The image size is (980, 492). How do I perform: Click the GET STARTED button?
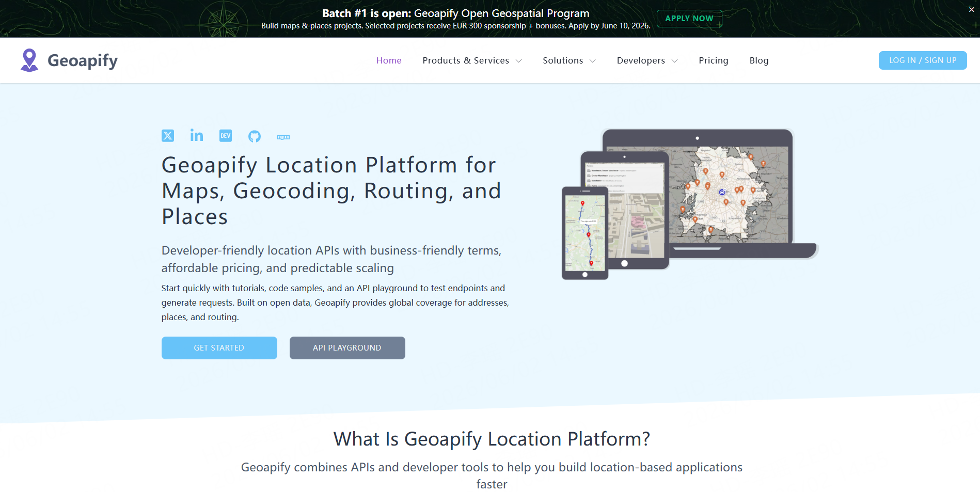[219, 348]
